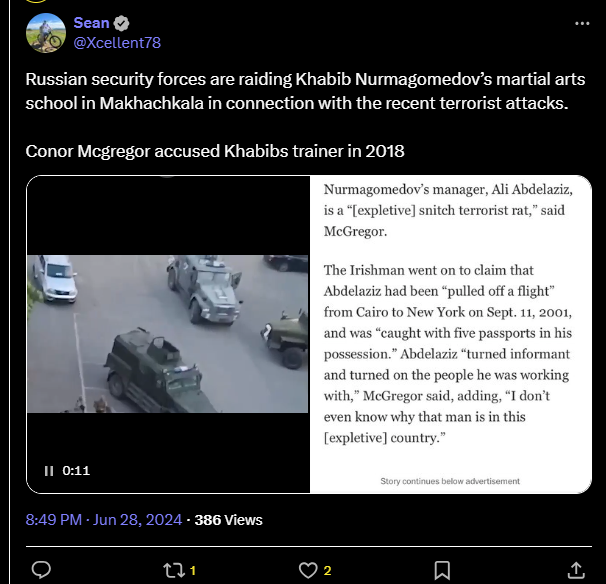The height and width of the screenshot is (584, 606).
Task: Click the repost count number 1
Action: coord(193,570)
